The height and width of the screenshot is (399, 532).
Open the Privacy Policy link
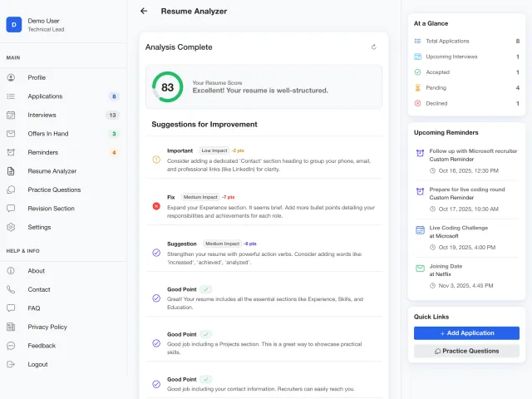point(63,327)
